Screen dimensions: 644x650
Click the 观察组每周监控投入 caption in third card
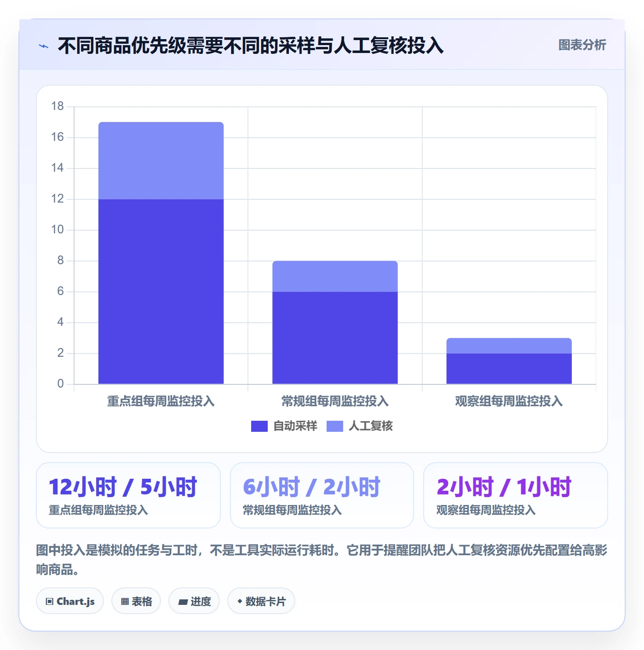point(486,511)
